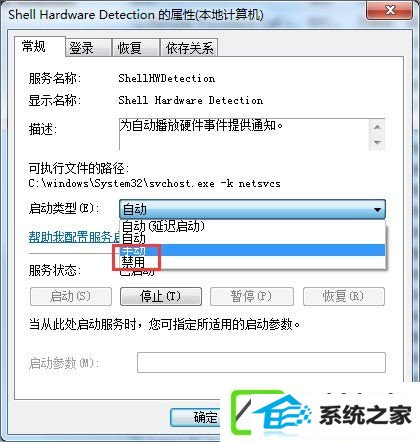Click the 暂停(P) button
This screenshot has width=420, height=442.
coord(252,296)
